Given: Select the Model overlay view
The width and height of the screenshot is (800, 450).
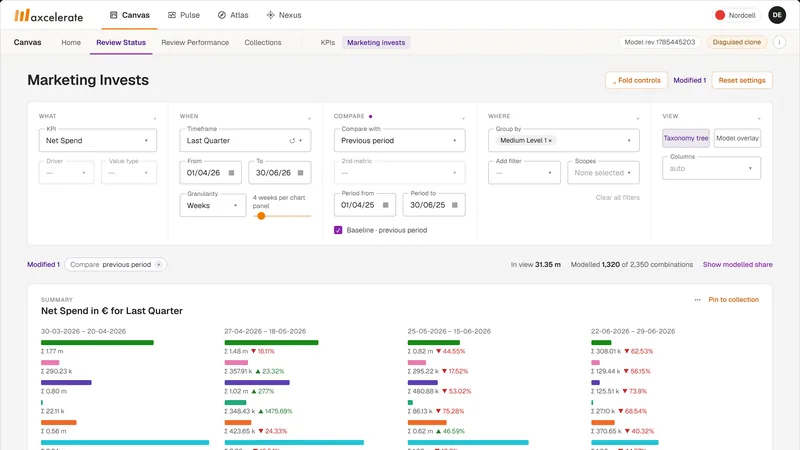Looking at the screenshot, I should (737, 138).
